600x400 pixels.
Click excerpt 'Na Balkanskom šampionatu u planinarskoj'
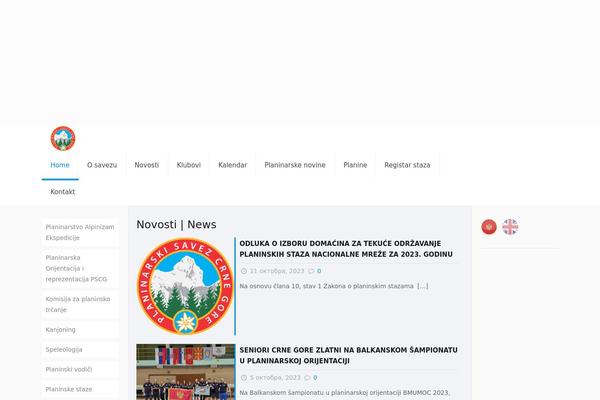(x=344, y=392)
